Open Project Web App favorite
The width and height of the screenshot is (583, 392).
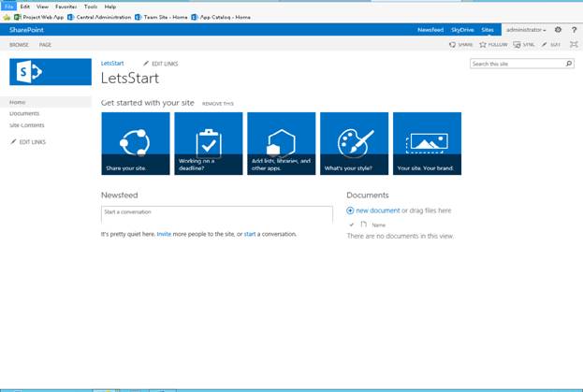[38, 17]
